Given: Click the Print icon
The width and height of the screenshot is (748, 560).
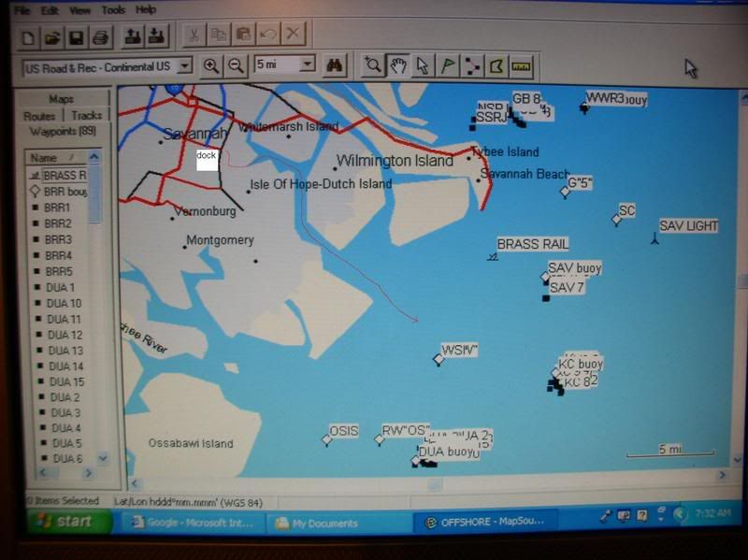Looking at the screenshot, I should [x=100, y=36].
